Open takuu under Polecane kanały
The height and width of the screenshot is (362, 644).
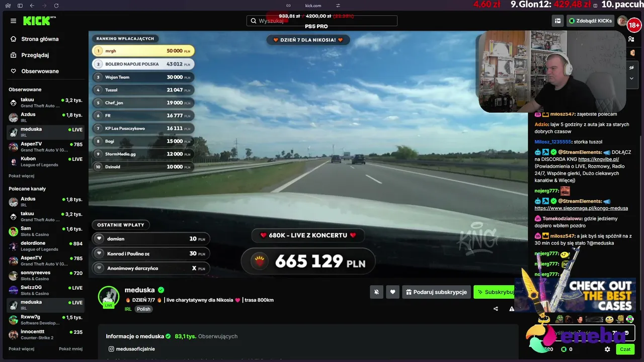tap(45, 217)
